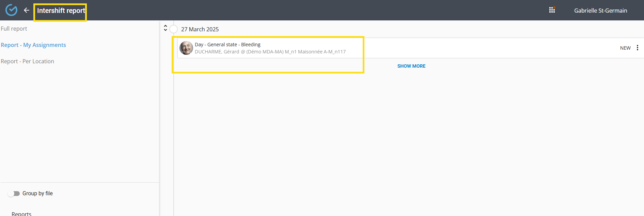644x216 pixels.
Task: Click the NEW status label
Action: tap(625, 48)
